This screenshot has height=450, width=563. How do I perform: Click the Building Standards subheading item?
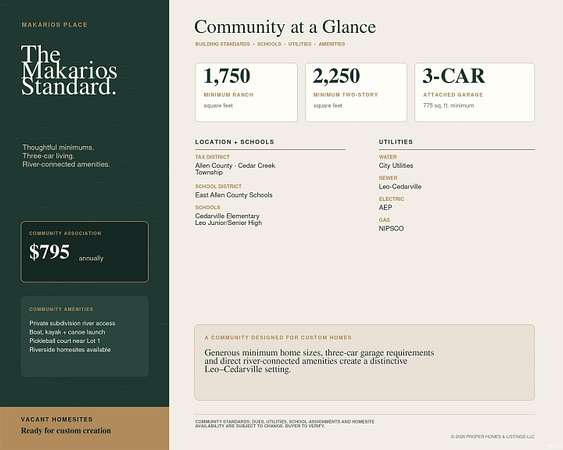point(223,44)
